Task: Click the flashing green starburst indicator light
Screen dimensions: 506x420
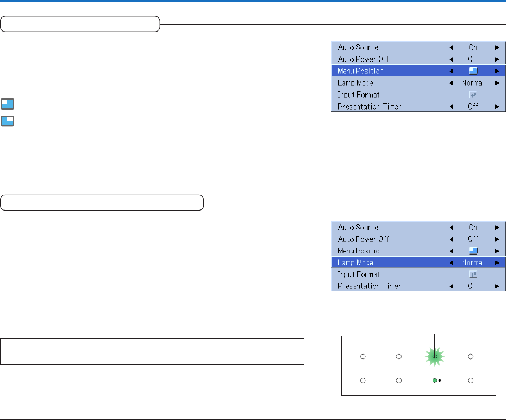Action: click(x=434, y=357)
